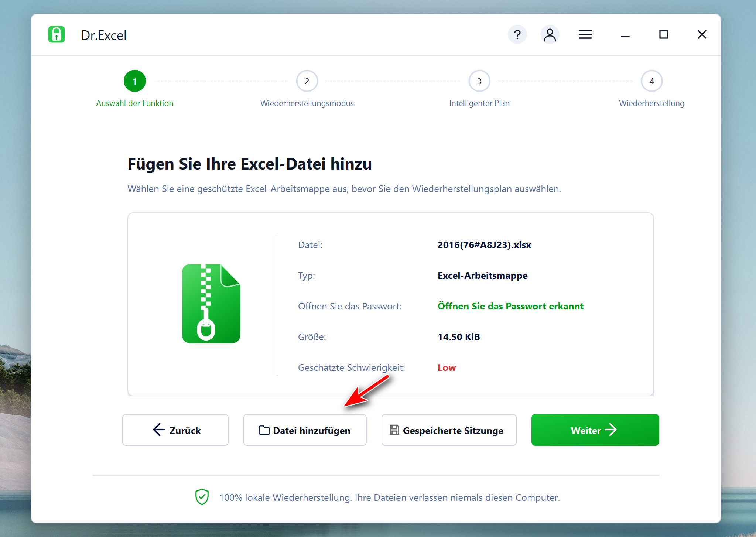Go back with the Zurück button
Viewport: 756px width, 537px height.
point(175,430)
